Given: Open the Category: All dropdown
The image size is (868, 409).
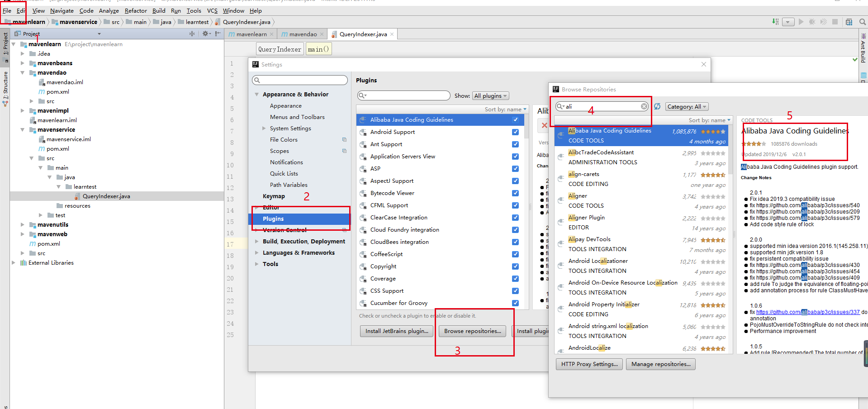Looking at the screenshot, I should pos(686,106).
